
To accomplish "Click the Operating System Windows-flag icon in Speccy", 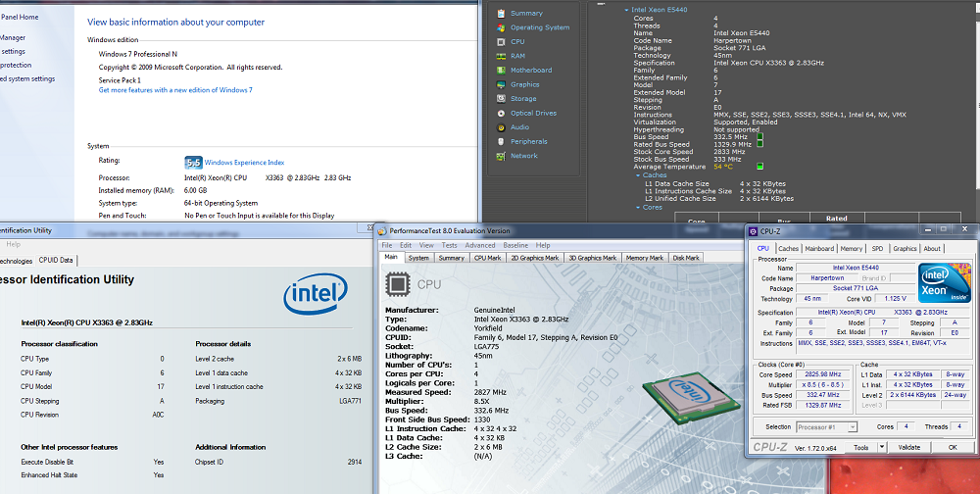I will pyautogui.click(x=501, y=27).
